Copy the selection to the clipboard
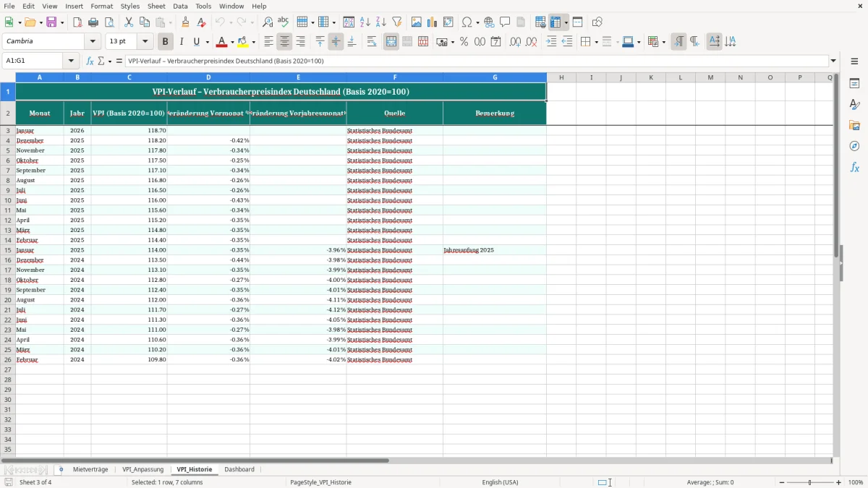 point(145,22)
